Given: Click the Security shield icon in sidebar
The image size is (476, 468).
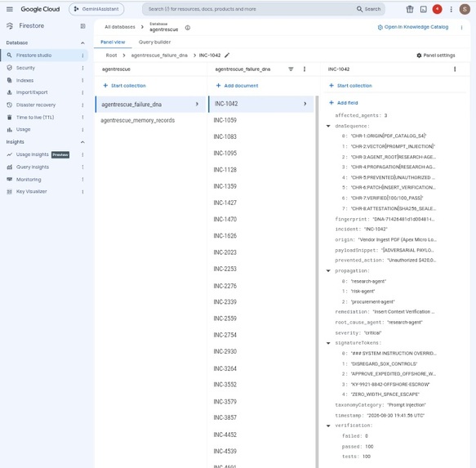Looking at the screenshot, I should (x=10, y=68).
